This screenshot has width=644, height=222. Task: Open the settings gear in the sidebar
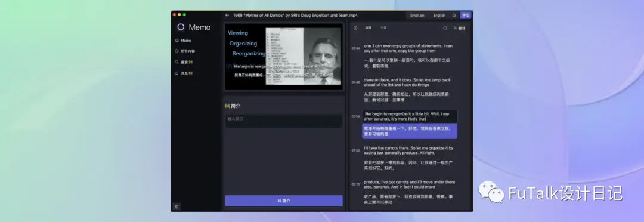coord(177,207)
